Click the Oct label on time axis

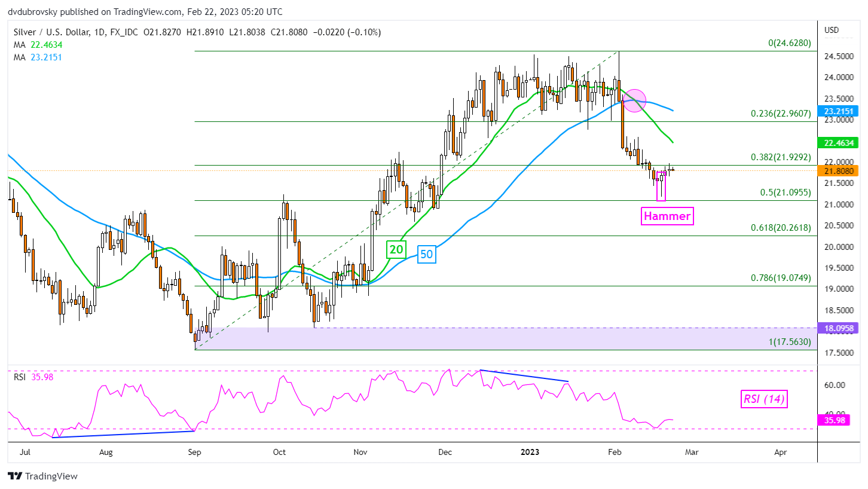[279, 453]
